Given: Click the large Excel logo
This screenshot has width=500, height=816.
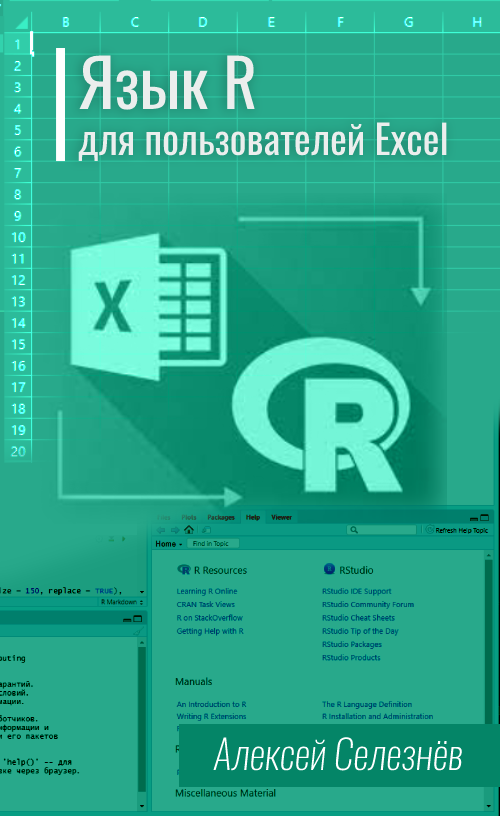Looking at the screenshot, I should point(148,307).
